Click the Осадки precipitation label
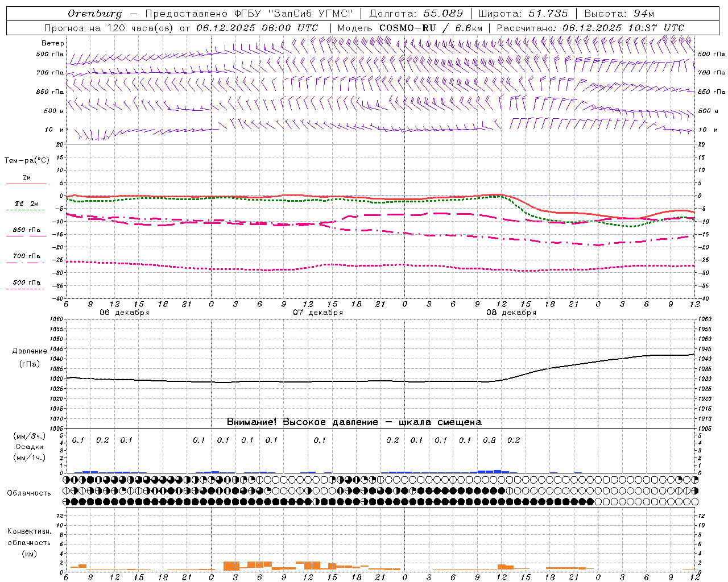This screenshot has width=728, height=582. tap(30, 447)
